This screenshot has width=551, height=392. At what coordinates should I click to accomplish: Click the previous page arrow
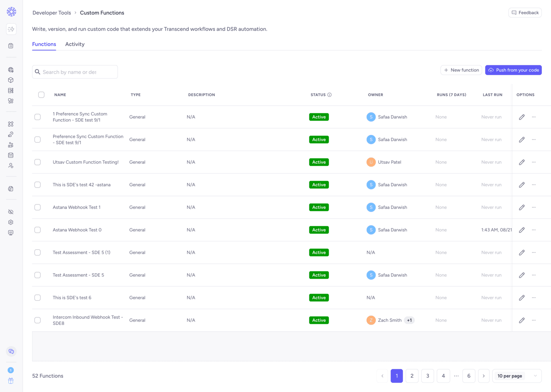(382, 376)
